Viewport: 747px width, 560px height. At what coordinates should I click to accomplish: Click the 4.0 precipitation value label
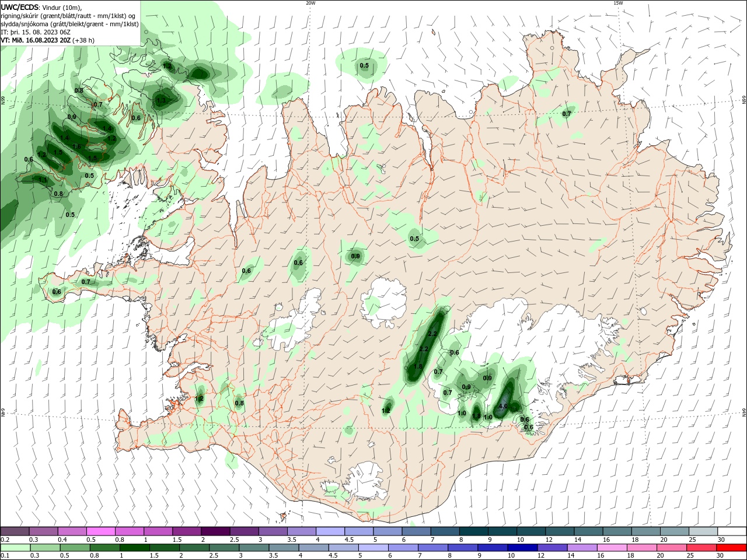504,407
